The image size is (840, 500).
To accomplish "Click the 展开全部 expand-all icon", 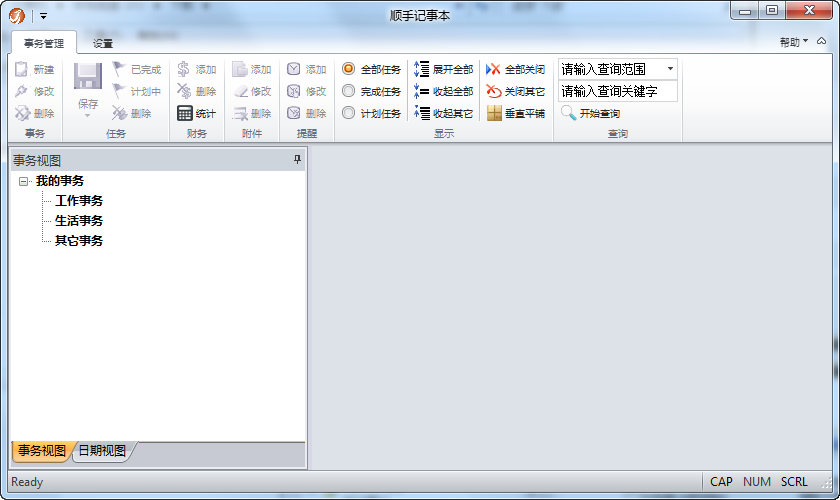I will pos(421,69).
